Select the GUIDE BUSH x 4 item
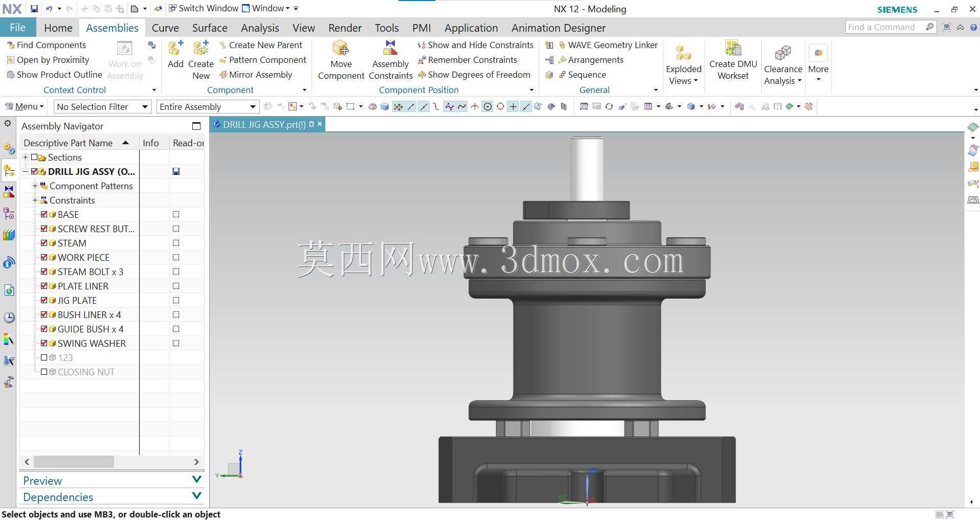 [x=91, y=329]
